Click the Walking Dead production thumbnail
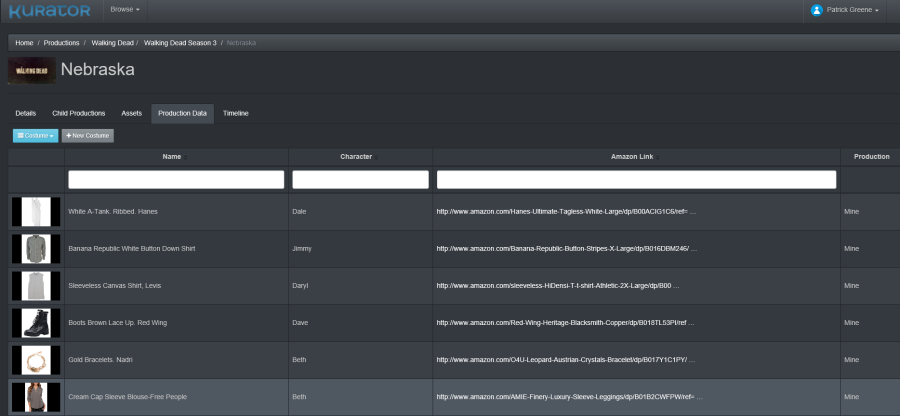Viewport: 900px width, 416px height. 32,71
